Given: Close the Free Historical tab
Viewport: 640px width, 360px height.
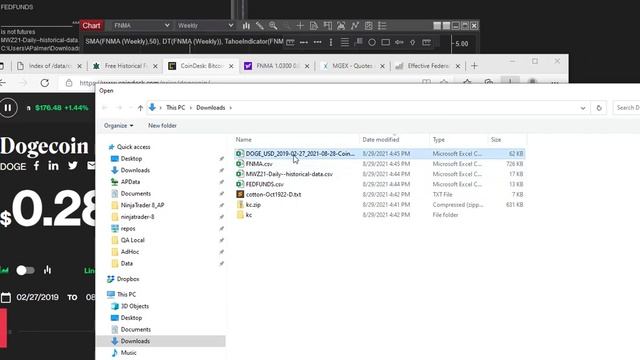Looking at the screenshot, I should tap(155, 66).
